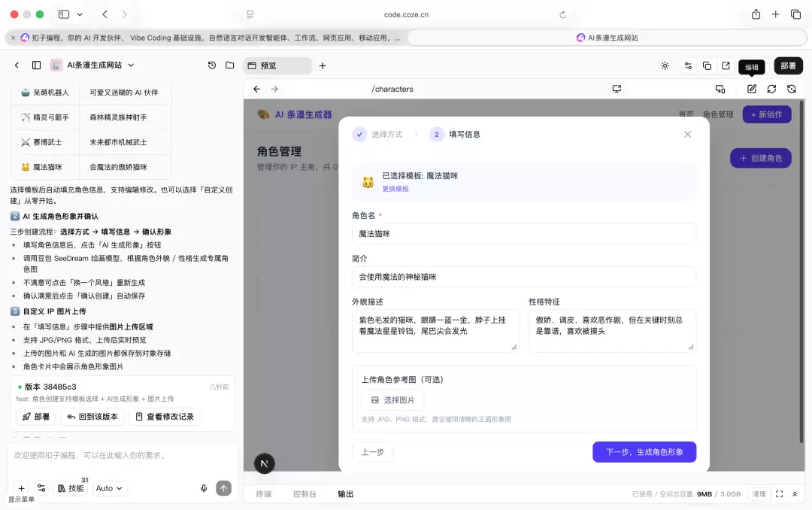Click 下一步，生成角色形象 button

[644, 452]
